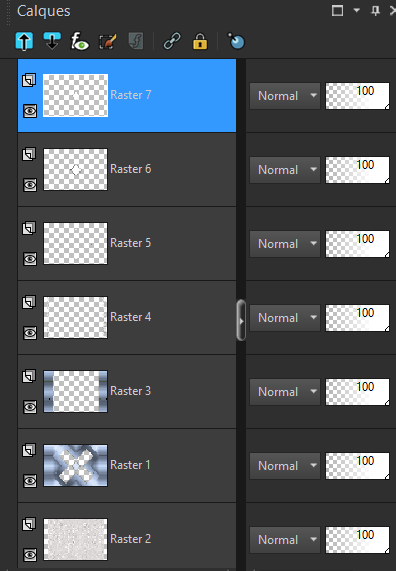Viewport: 396px width, 571px height.
Task: Hide the Raster 7 layer
Action: (x=30, y=111)
